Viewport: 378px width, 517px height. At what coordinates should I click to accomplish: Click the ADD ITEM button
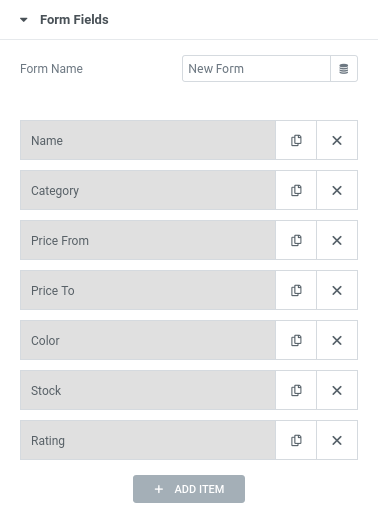click(189, 489)
